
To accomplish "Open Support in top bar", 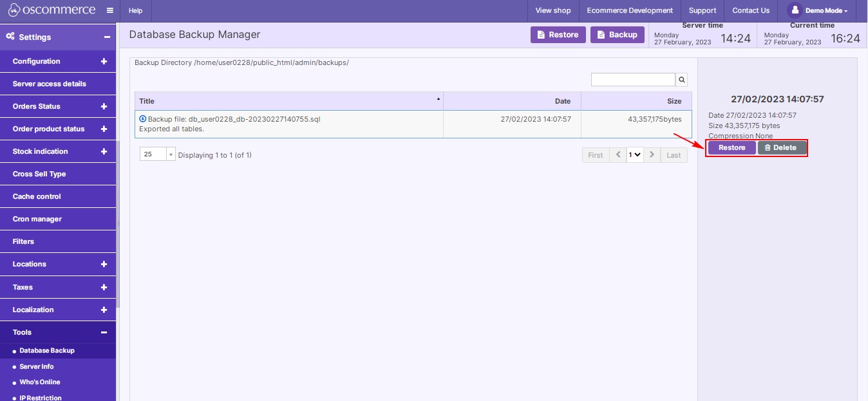I will click(x=703, y=10).
